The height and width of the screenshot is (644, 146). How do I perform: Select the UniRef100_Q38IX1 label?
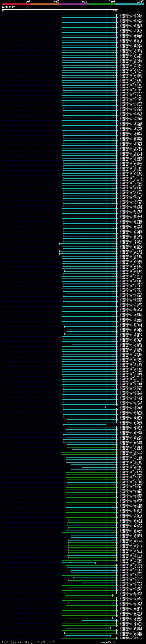point(131,75)
